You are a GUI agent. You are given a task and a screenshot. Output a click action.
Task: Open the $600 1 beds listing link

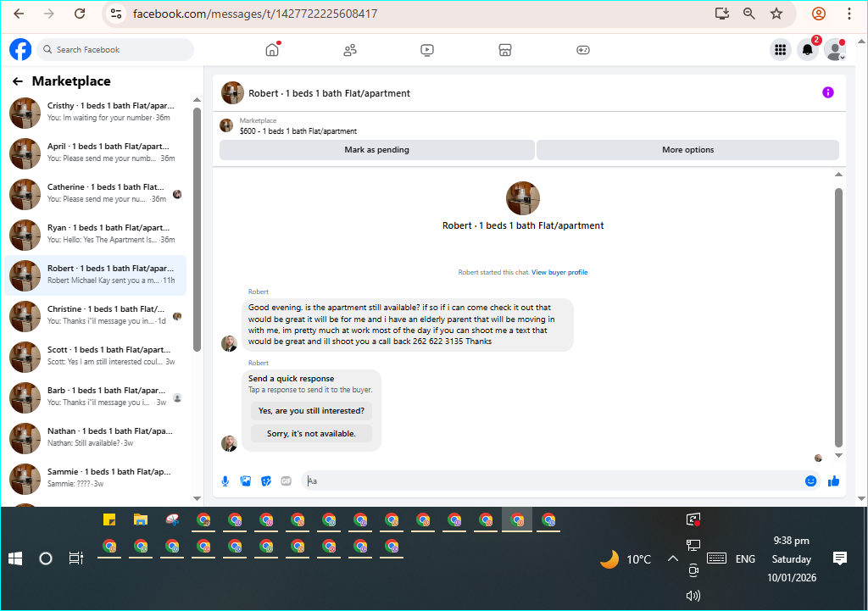coord(298,131)
